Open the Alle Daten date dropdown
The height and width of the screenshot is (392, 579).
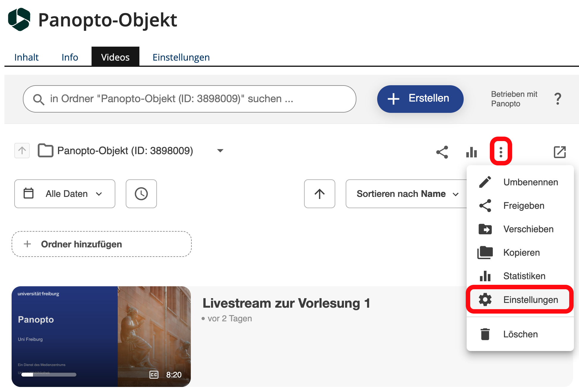(64, 194)
